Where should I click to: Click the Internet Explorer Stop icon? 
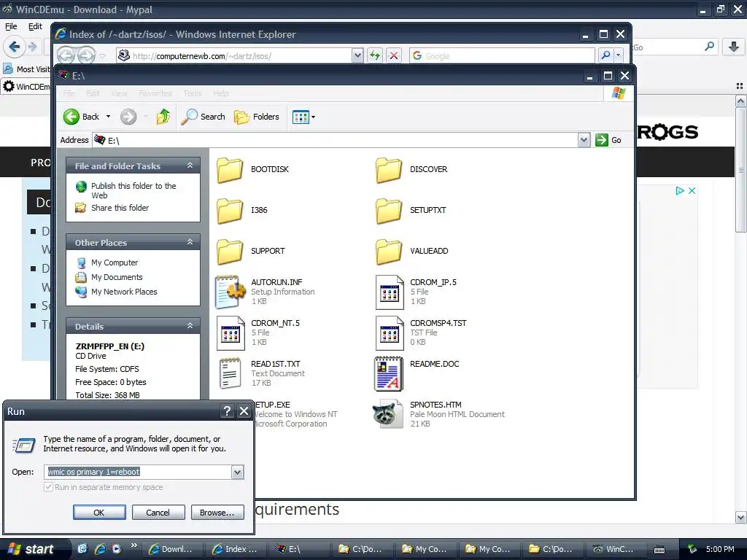(x=393, y=55)
